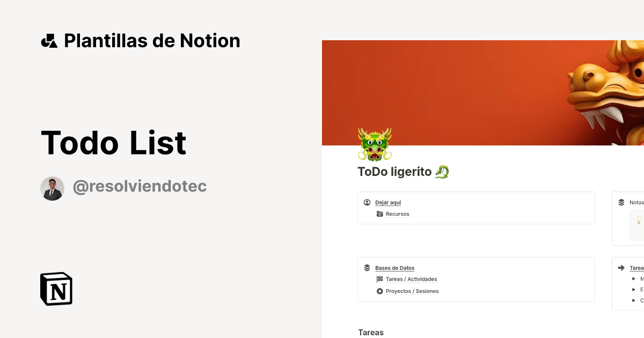Viewport: 644px width, 338px height.
Task: Click the target icon beside Proyectos / Sesiones
Action: click(379, 291)
